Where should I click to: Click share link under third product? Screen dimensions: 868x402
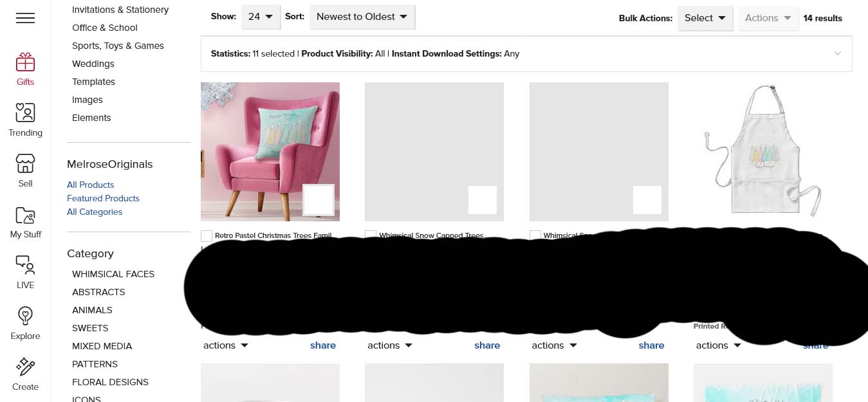tap(651, 345)
